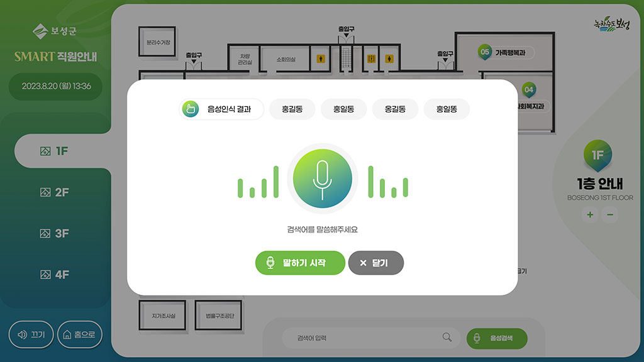Viewport: 644px width, 362px height.
Task: Click the SMART 직원안내 title
Action: pos(56,57)
